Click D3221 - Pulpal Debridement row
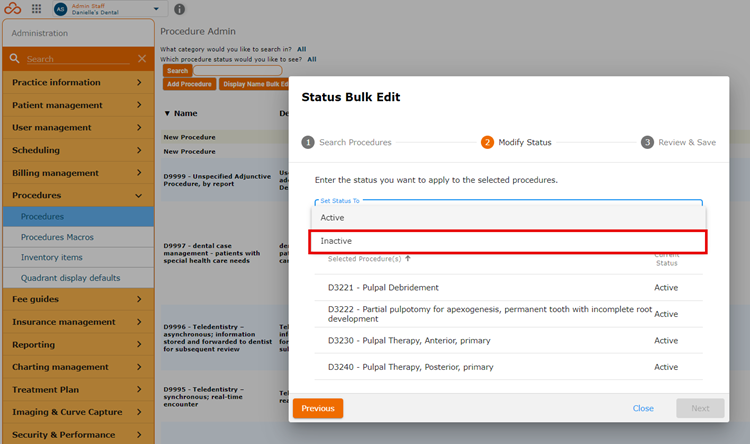The width and height of the screenshot is (750, 444). [508, 288]
